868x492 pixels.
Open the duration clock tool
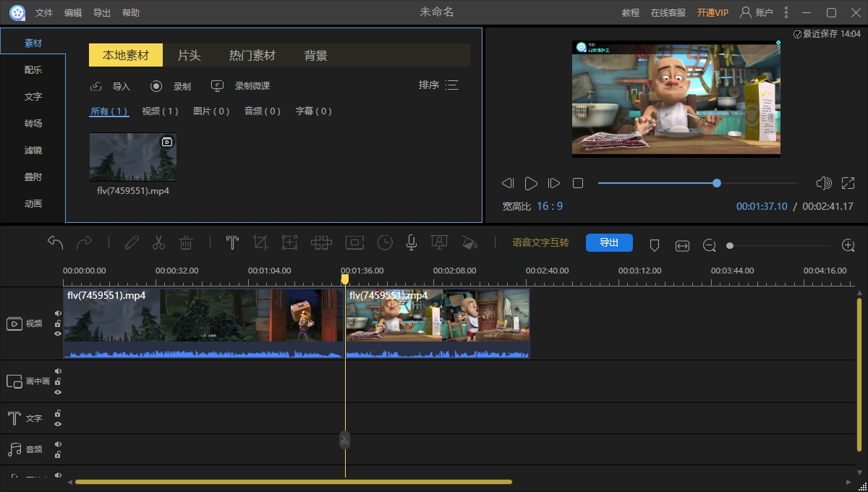pyautogui.click(x=385, y=243)
